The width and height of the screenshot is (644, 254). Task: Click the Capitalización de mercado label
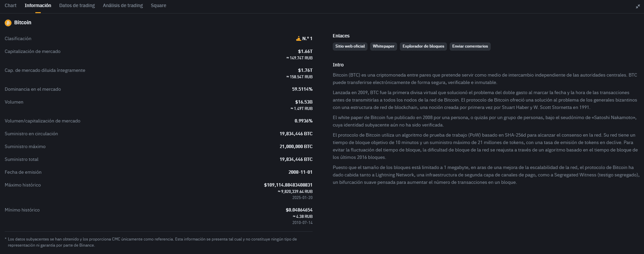(33, 51)
